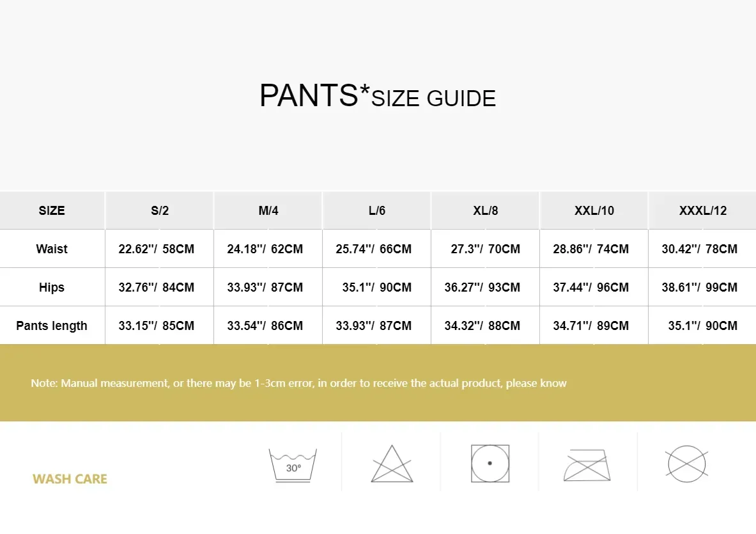The image size is (756, 534).
Task: Click the do-not-bleach triangle icon
Action: pyautogui.click(x=392, y=464)
